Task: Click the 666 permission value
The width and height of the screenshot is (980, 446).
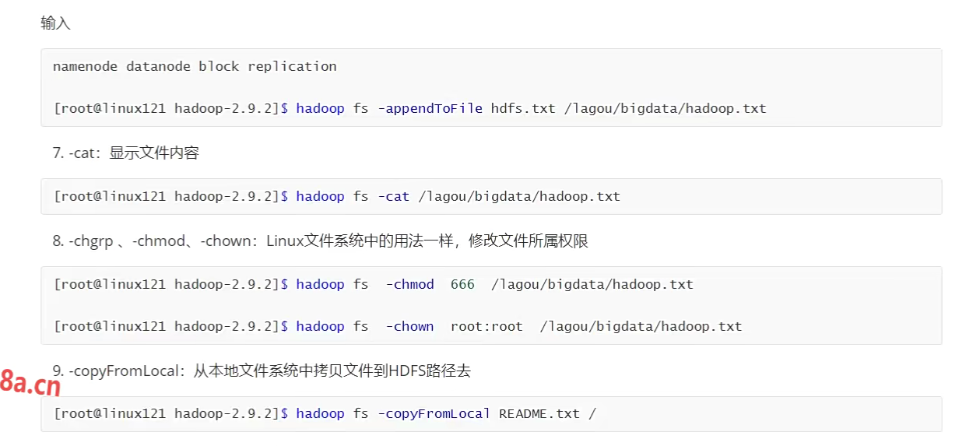Action: pos(462,284)
